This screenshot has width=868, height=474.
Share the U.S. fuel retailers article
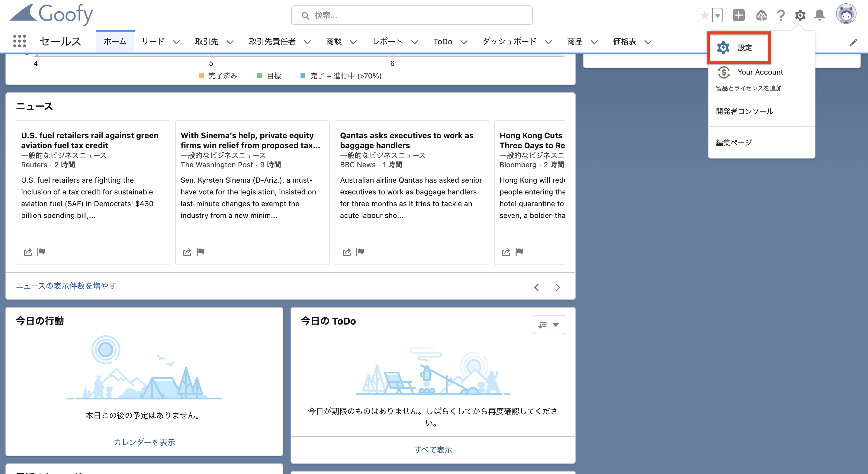(27, 252)
